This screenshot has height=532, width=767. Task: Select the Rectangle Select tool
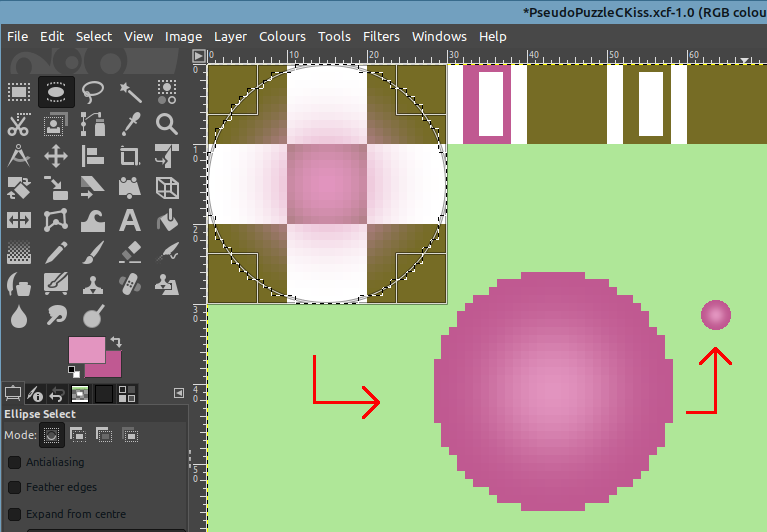(x=19, y=92)
